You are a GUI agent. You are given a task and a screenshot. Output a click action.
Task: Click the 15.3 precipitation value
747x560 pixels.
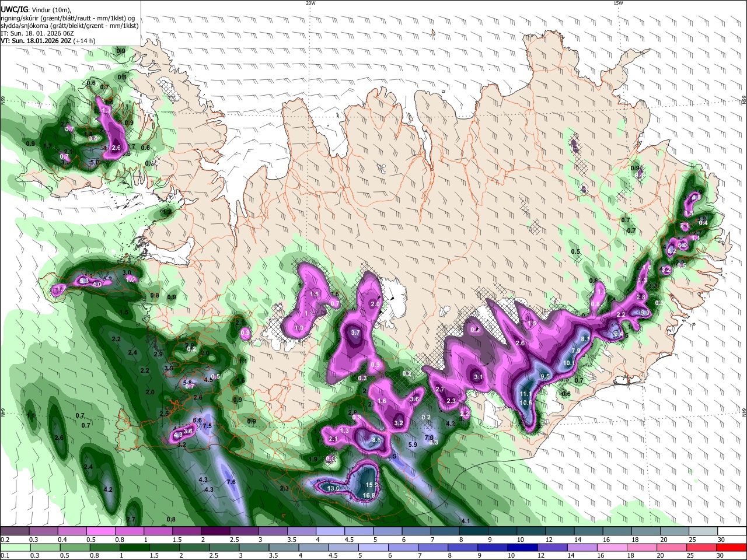371,485
